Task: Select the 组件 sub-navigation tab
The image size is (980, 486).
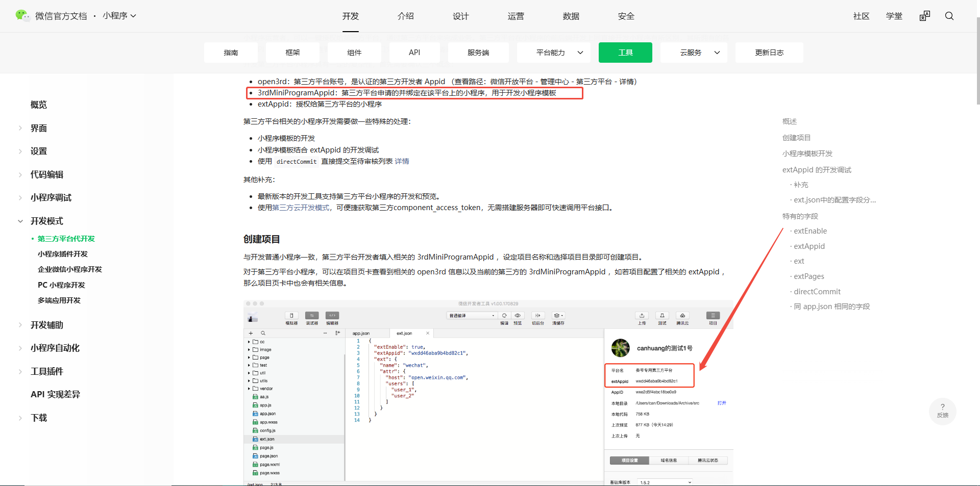Action: [354, 53]
